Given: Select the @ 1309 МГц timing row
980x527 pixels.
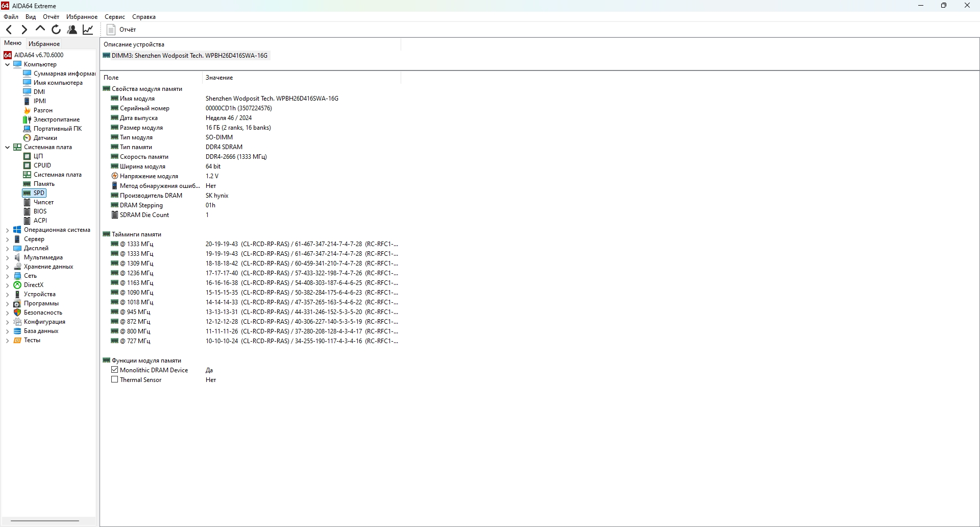Looking at the screenshot, I should click(250, 263).
